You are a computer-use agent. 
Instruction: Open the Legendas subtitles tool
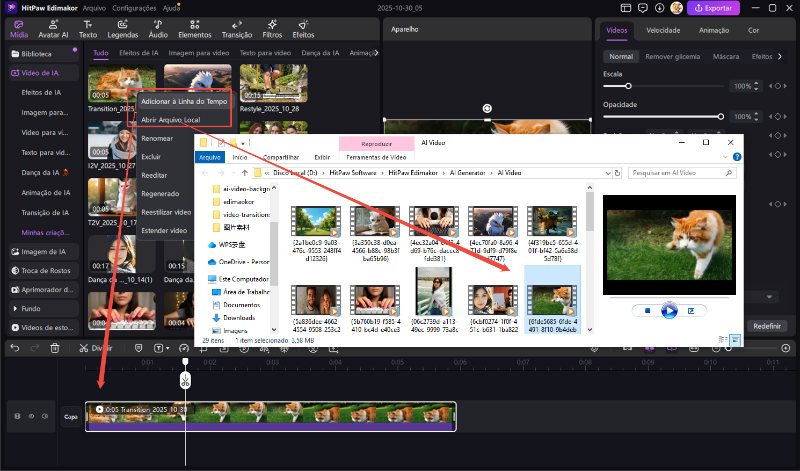[x=122, y=30]
